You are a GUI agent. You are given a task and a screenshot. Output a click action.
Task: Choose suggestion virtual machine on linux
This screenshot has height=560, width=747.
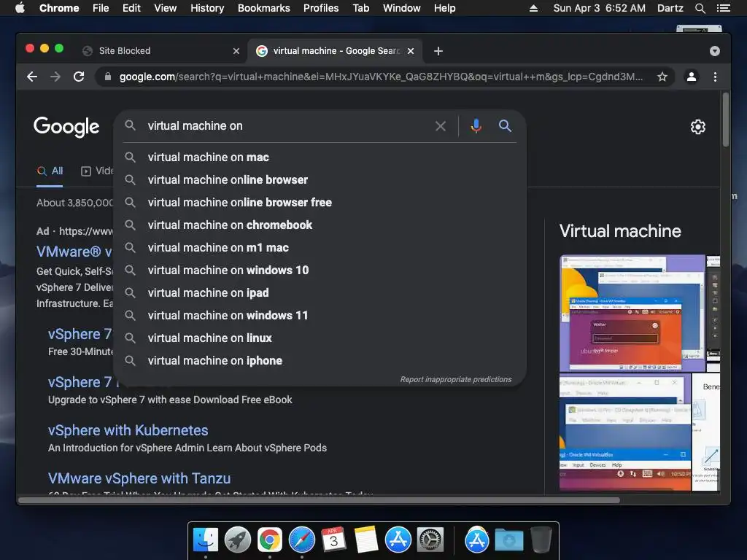tap(320, 338)
